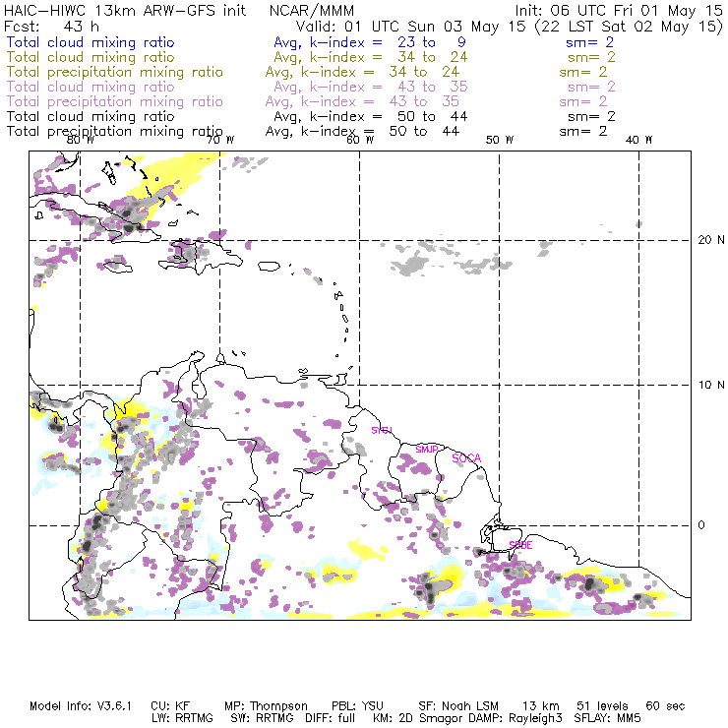This screenshot has width=728, height=728.
Task: Click the '50 W' longitude label
Action: coord(500,140)
